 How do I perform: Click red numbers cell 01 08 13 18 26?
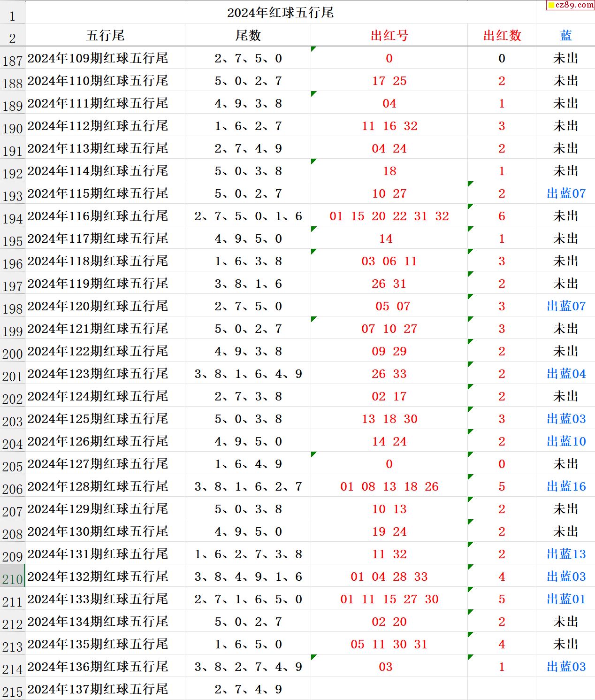click(389, 486)
